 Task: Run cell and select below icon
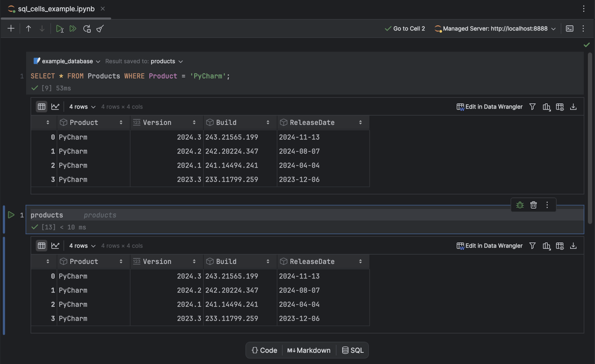[x=59, y=29]
